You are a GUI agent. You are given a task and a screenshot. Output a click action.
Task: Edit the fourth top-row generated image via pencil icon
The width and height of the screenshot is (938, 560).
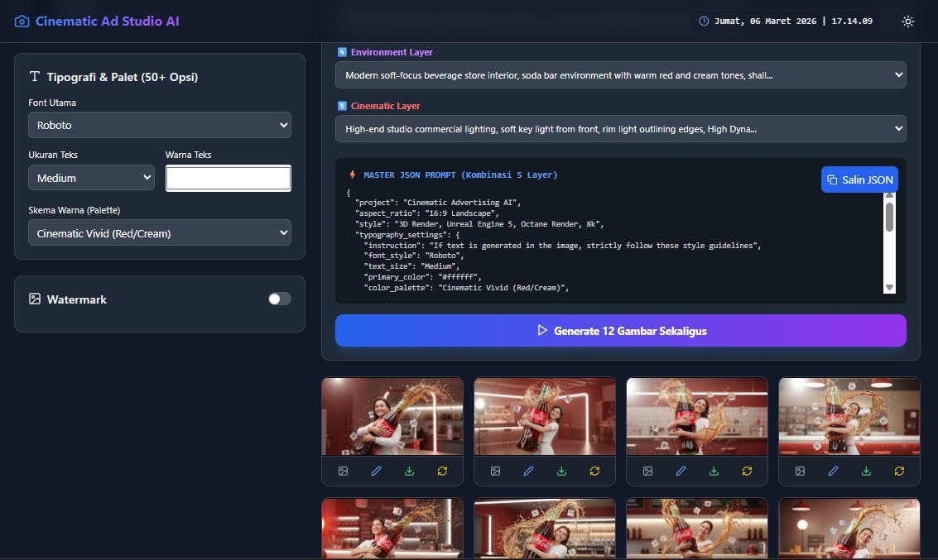pyautogui.click(x=833, y=471)
